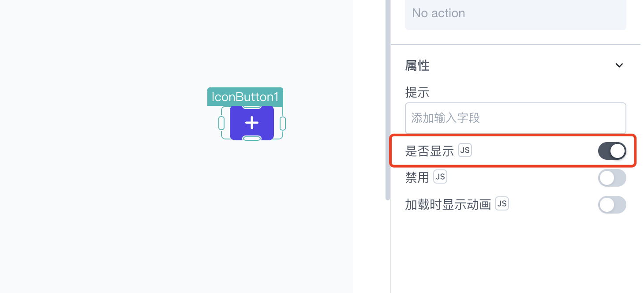
Task: Toggle JS mode for 加载时显示动画
Action: [x=502, y=203]
